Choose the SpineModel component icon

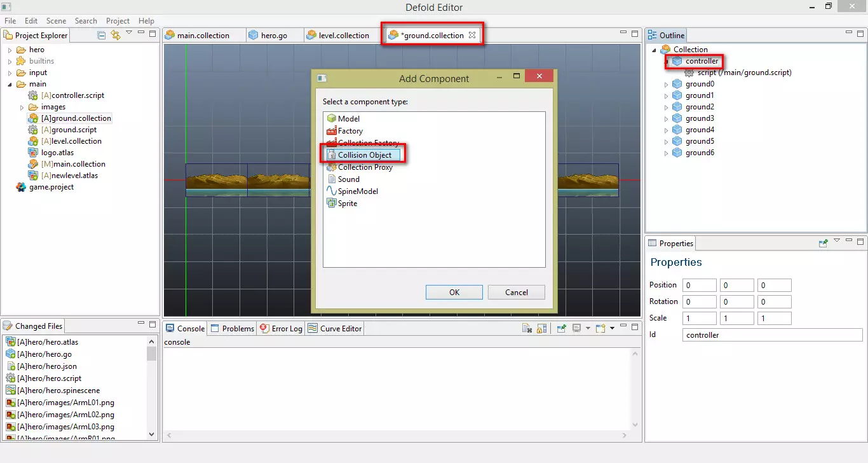click(331, 191)
